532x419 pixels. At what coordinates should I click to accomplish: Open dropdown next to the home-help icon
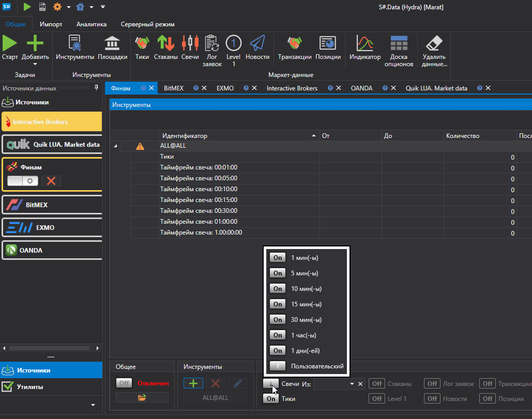[x=92, y=7]
